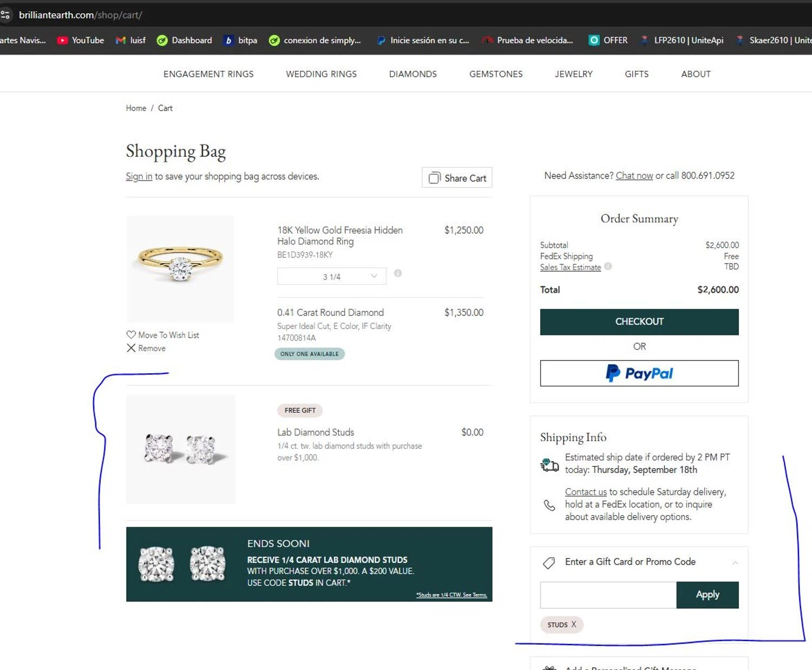Click the $2,600.00 total amount
This screenshot has width=812, height=670.
[x=718, y=290]
